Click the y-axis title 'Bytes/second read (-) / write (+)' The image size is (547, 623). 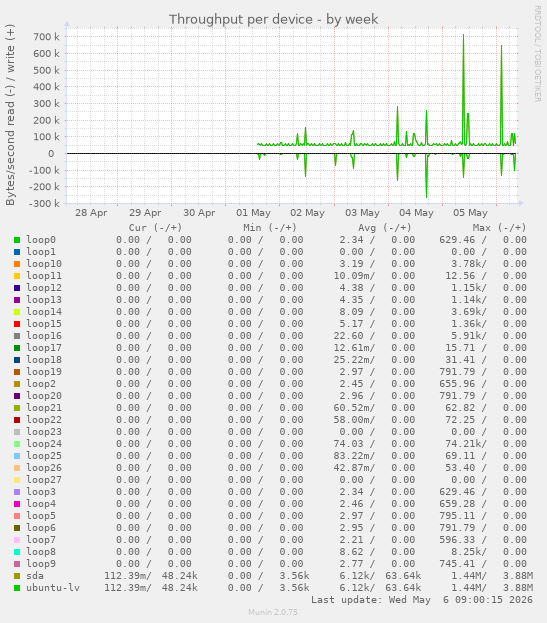point(10,115)
